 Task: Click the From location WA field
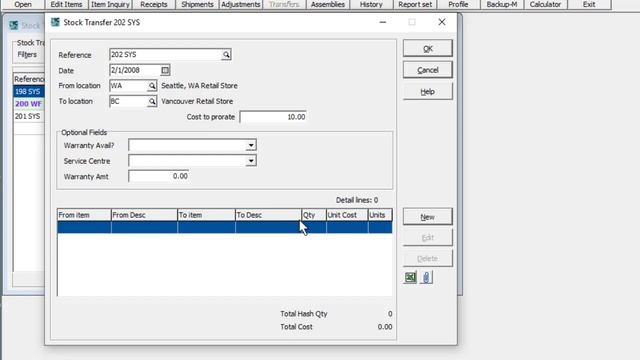pyautogui.click(x=128, y=86)
